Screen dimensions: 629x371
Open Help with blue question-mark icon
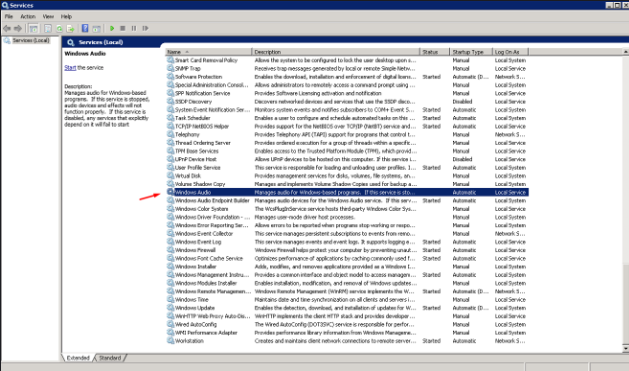[x=85, y=28]
